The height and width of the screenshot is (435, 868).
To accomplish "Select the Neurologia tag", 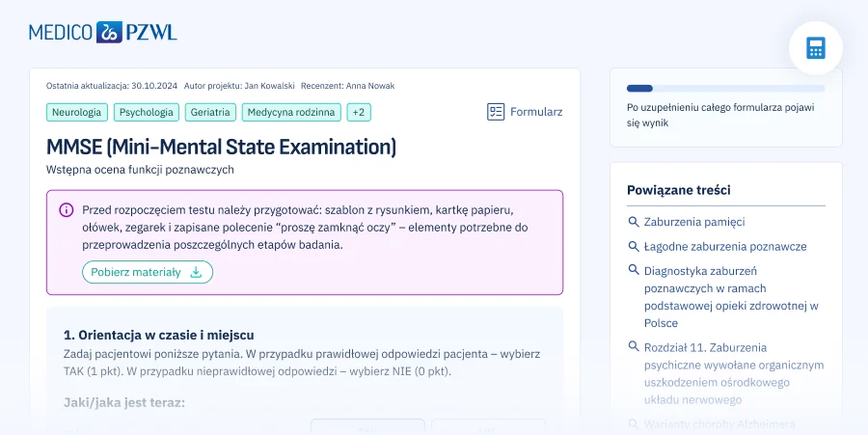I will pyautogui.click(x=76, y=112).
